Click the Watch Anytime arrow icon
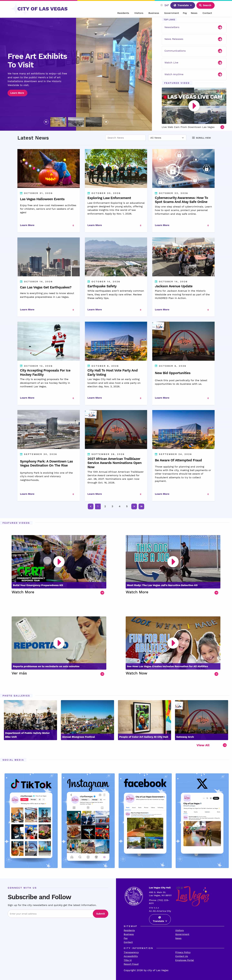The width and height of the screenshot is (232, 980). tap(220, 75)
